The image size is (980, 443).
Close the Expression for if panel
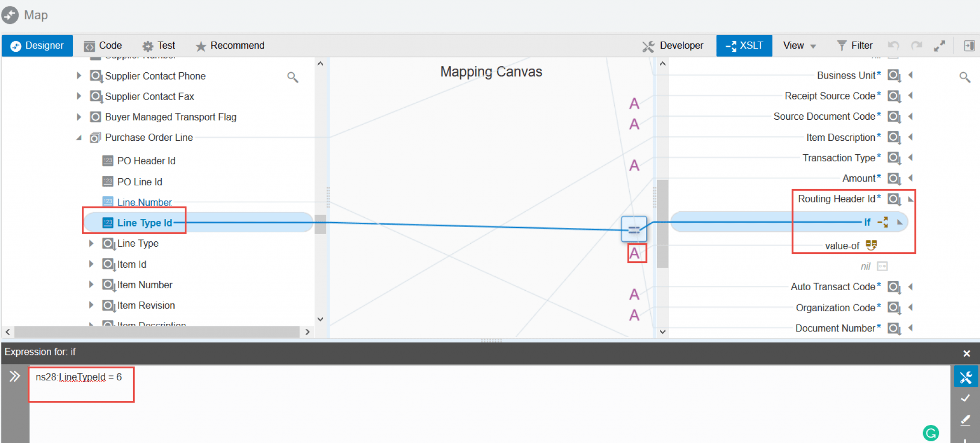(x=967, y=353)
